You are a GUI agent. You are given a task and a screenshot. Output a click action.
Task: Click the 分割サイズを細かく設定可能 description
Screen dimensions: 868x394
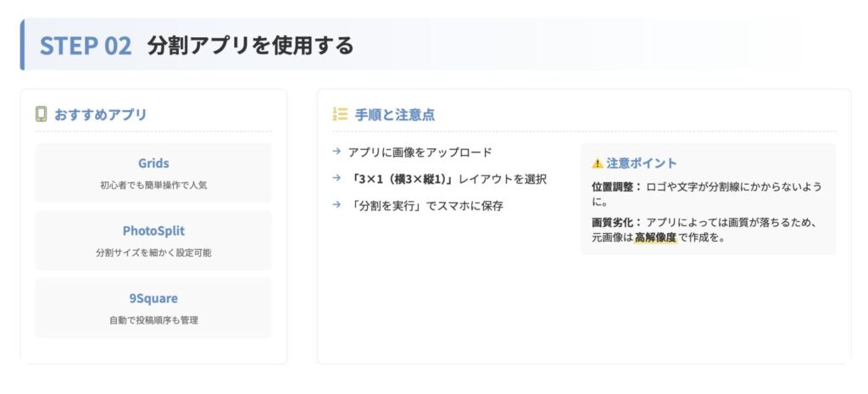(x=153, y=252)
